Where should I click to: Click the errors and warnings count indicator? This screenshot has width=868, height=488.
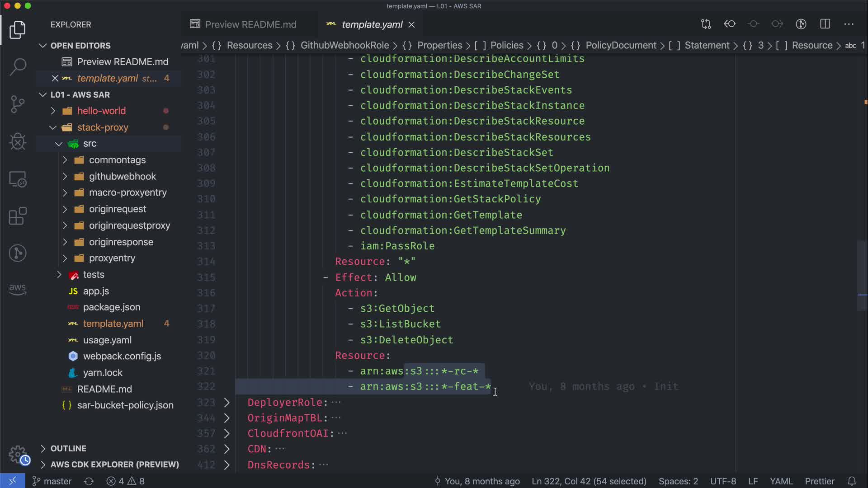coord(125,481)
